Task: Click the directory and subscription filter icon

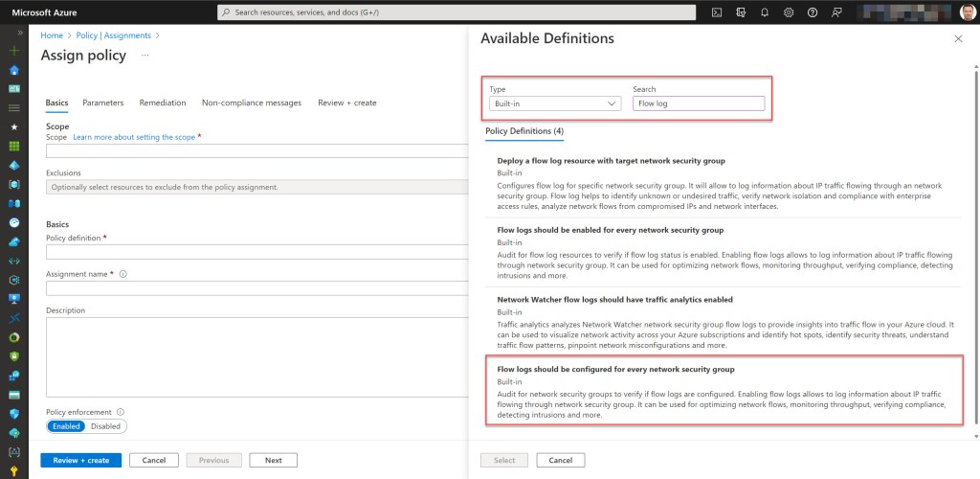Action: pyautogui.click(x=740, y=12)
